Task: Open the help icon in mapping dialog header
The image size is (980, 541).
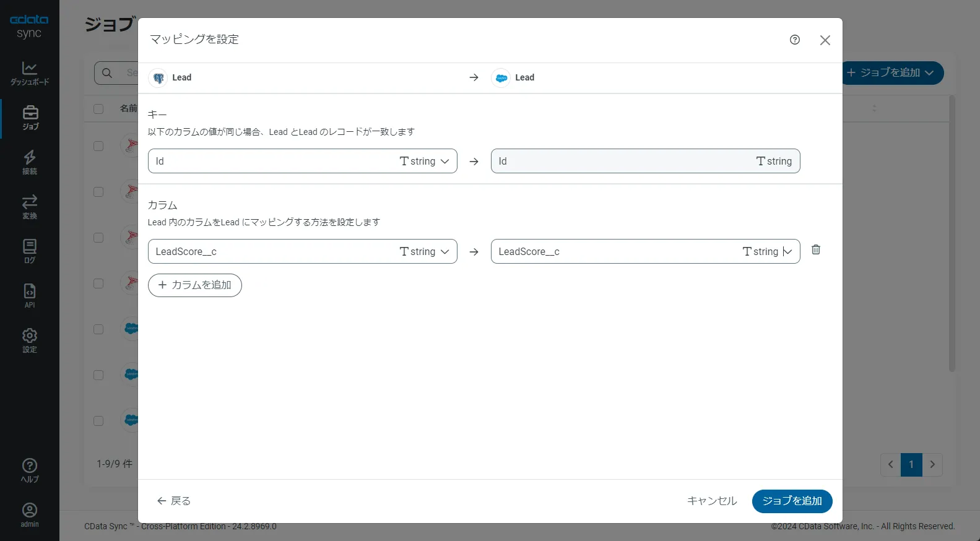Action: 795,40
